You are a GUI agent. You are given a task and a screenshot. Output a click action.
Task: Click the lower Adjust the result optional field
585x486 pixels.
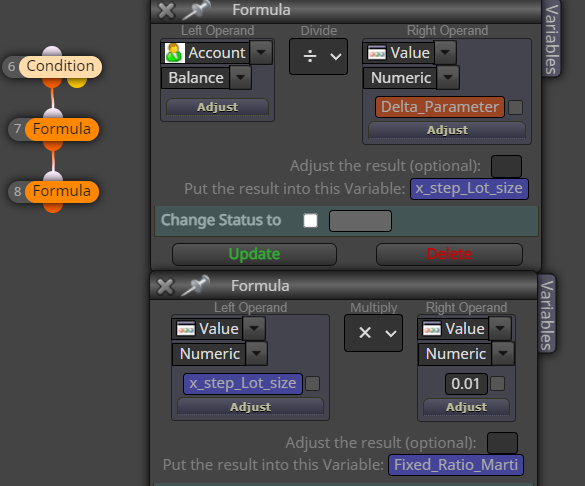(x=502, y=443)
